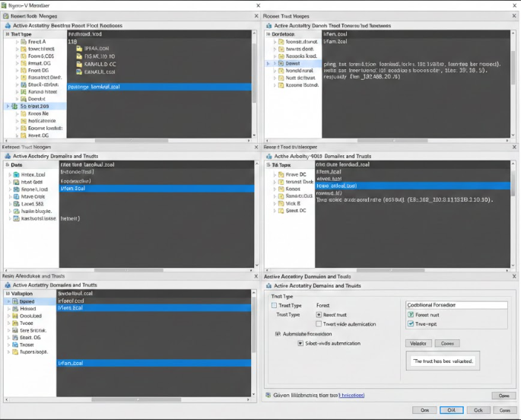Select the Ramcrc.Ou3 tree item
The width and height of the screenshot is (521, 420).
click(299, 196)
